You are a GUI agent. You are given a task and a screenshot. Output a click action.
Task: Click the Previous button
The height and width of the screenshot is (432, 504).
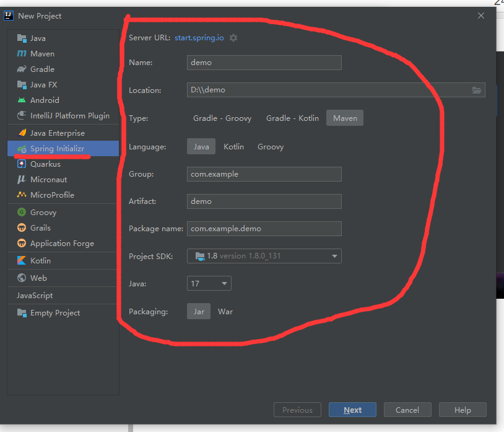[x=297, y=410]
